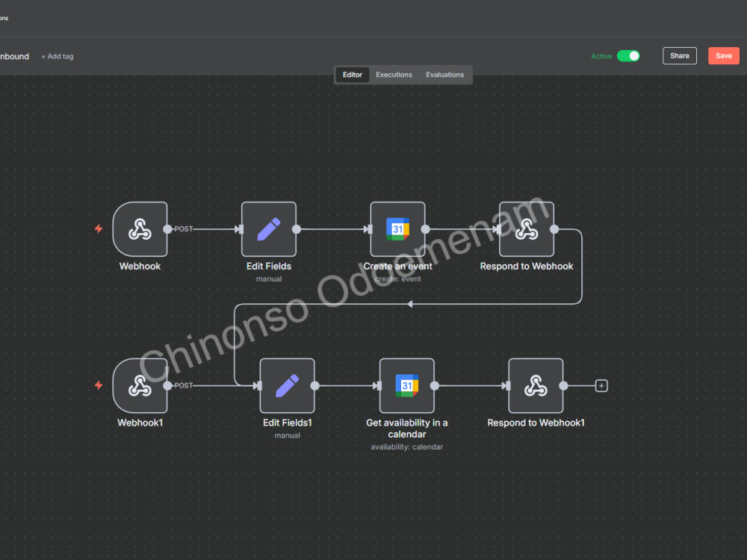The image size is (747, 560).
Task: Click the 'Edit Fields1' node label
Action: point(288,423)
